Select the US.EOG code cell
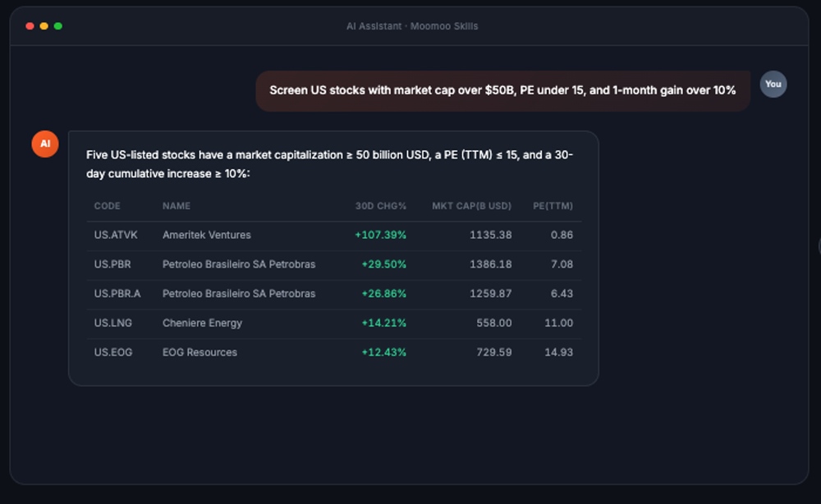 [113, 352]
